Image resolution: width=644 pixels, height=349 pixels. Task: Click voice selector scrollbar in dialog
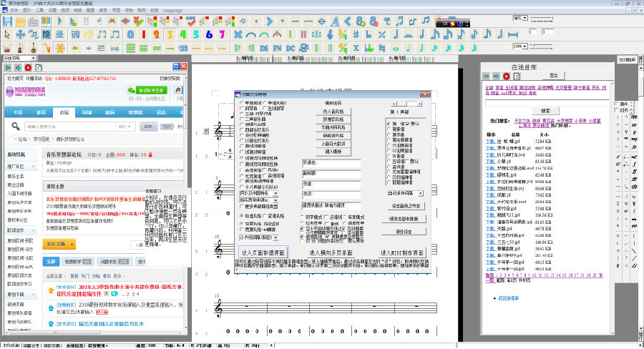coord(406,104)
